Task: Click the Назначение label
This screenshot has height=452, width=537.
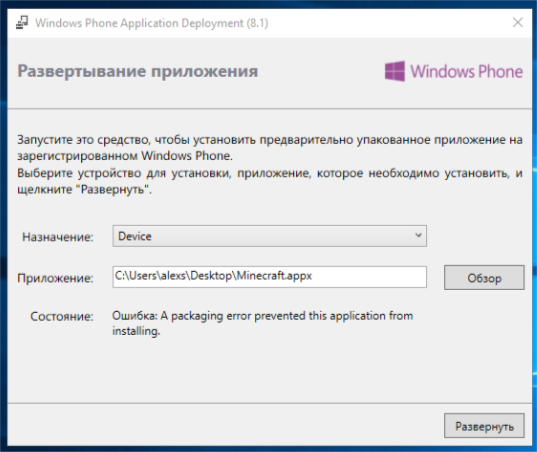Action: click(x=58, y=237)
